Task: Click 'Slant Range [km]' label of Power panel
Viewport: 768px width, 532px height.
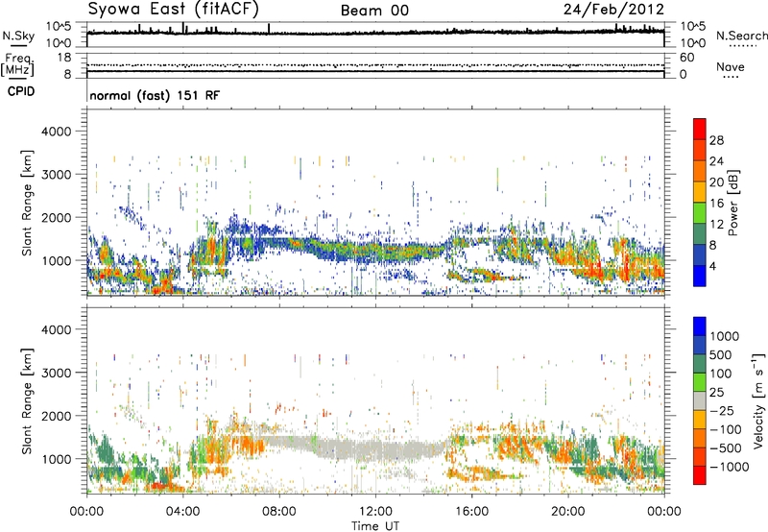Action: coord(28,204)
